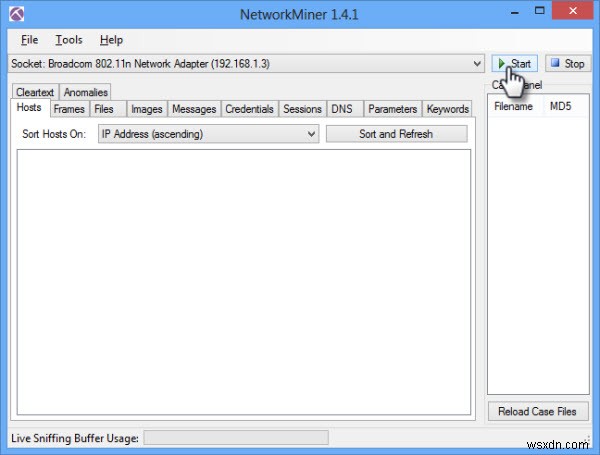Close the NetworkMiner window
This screenshot has height=455, width=600.
pos(572,11)
